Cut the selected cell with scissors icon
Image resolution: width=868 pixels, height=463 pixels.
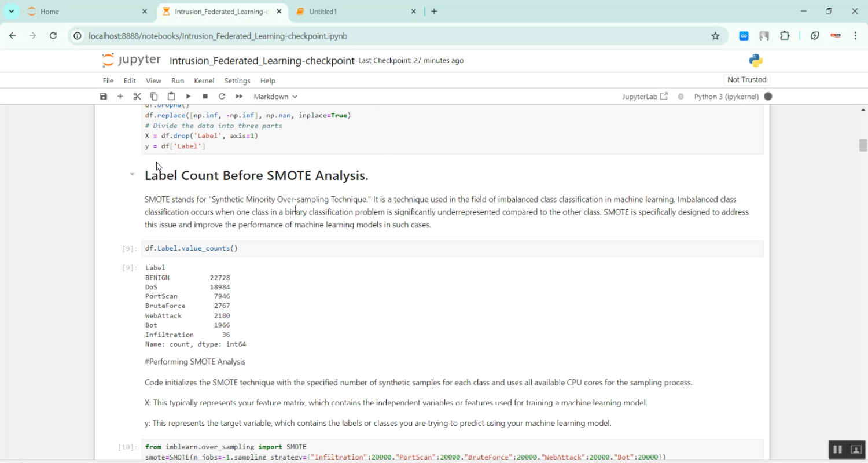pos(137,97)
